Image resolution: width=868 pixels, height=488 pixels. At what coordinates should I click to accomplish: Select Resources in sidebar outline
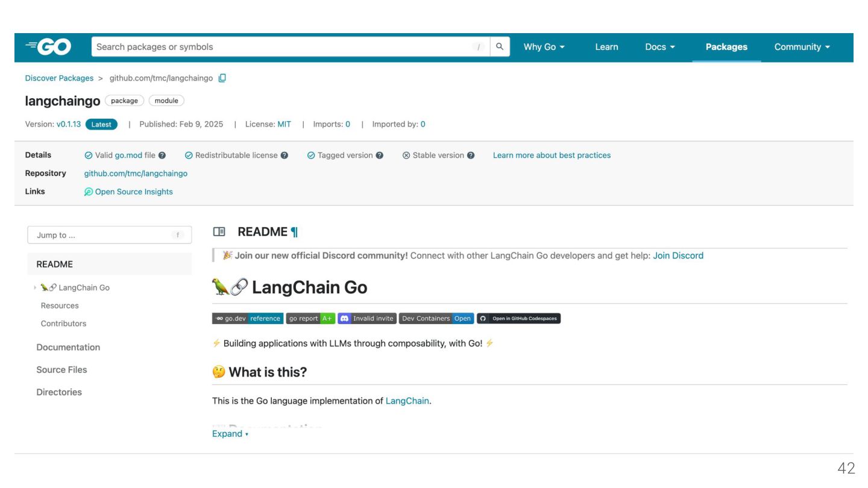(x=60, y=306)
